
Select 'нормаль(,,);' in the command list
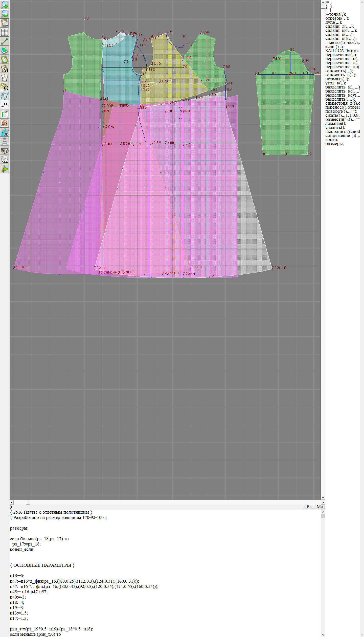point(337,79)
